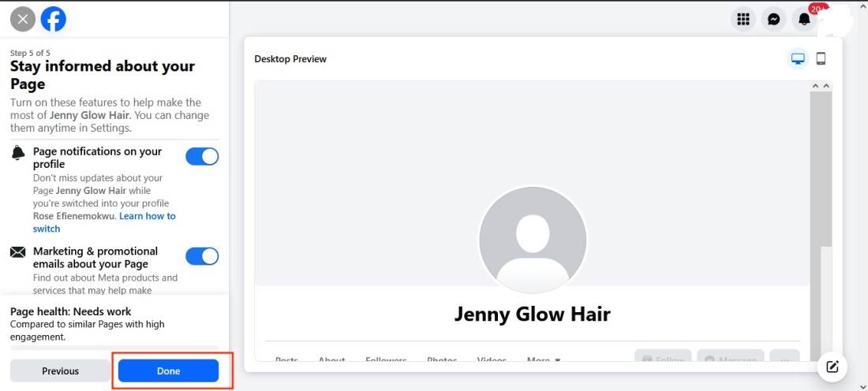Viewport: 868px width, 391px height.
Task: Turn off Marketing & promotional emails toggle
Action: (x=202, y=256)
